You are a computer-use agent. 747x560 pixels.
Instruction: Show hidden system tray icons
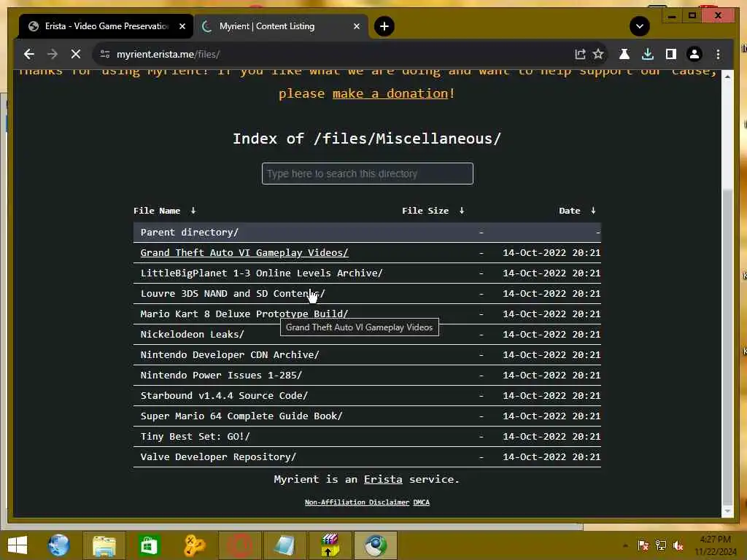coord(625,545)
